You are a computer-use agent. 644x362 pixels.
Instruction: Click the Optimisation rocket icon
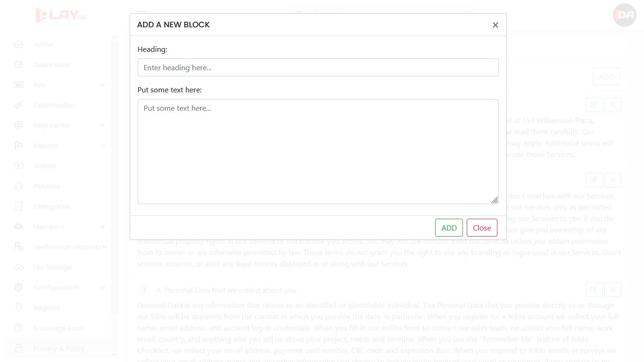tap(18, 105)
